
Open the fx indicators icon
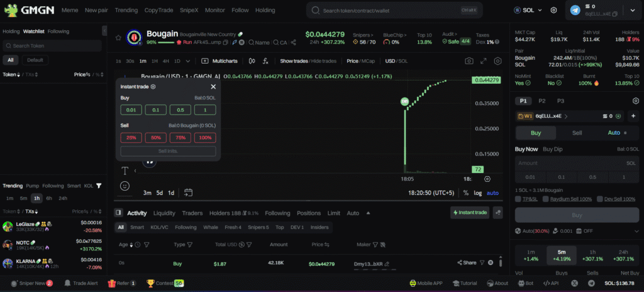265,61
